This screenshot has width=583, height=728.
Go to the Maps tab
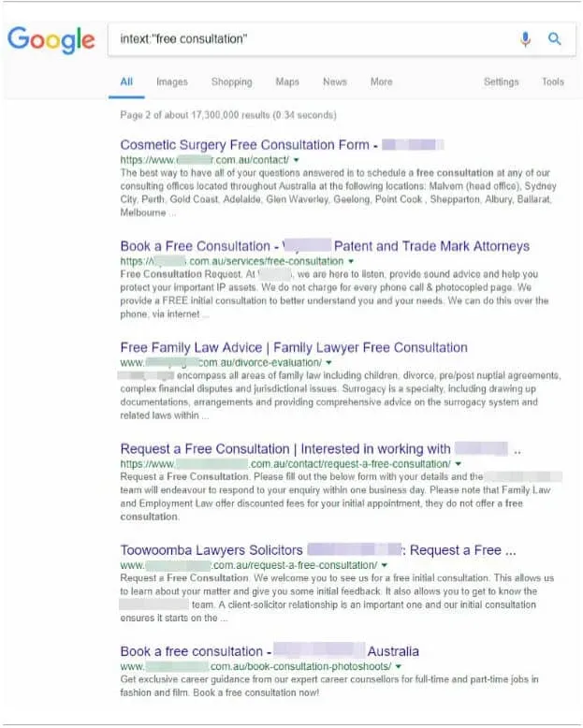click(x=287, y=82)
